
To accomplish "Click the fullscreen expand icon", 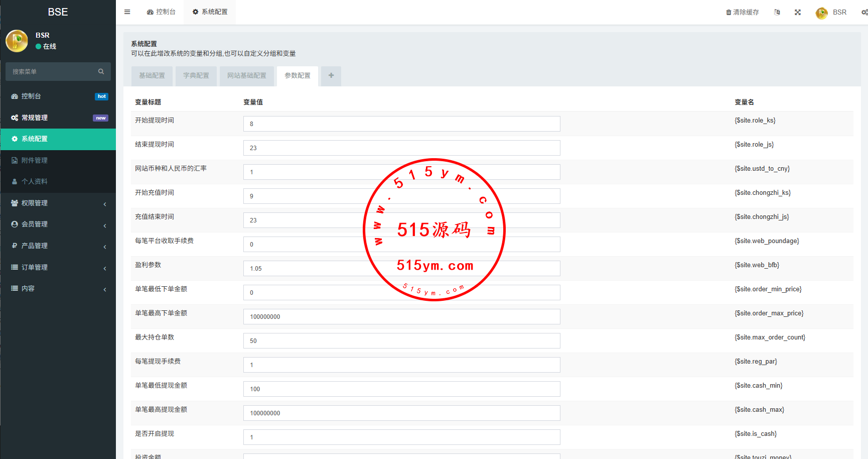I will tap(798, 13).
